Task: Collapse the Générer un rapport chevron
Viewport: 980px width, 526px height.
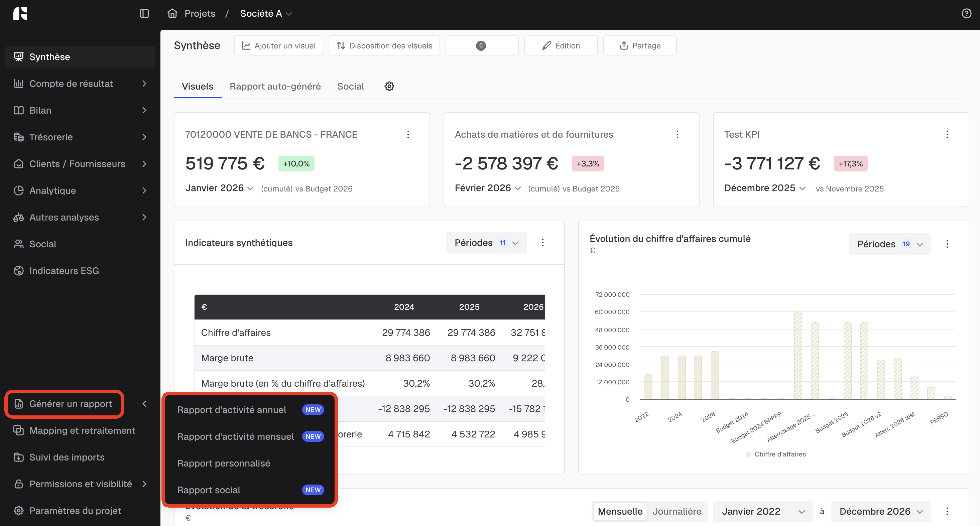Action: pyautogui.click(x=144, y=404)
